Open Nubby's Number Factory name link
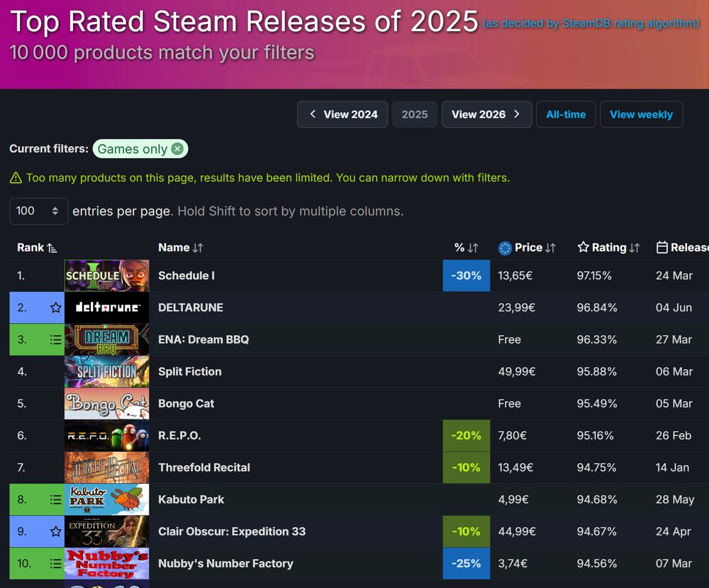 click(225, 564)
